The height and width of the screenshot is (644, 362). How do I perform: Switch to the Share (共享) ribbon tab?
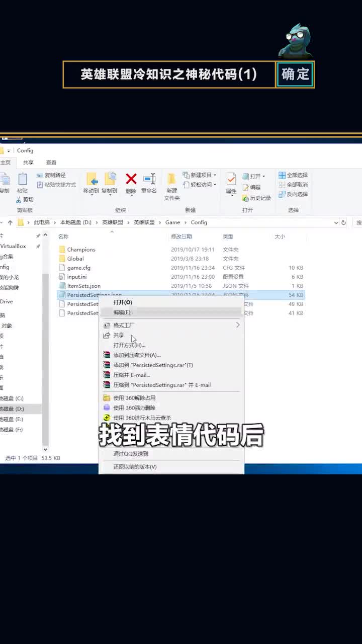[x=28, y=163]
